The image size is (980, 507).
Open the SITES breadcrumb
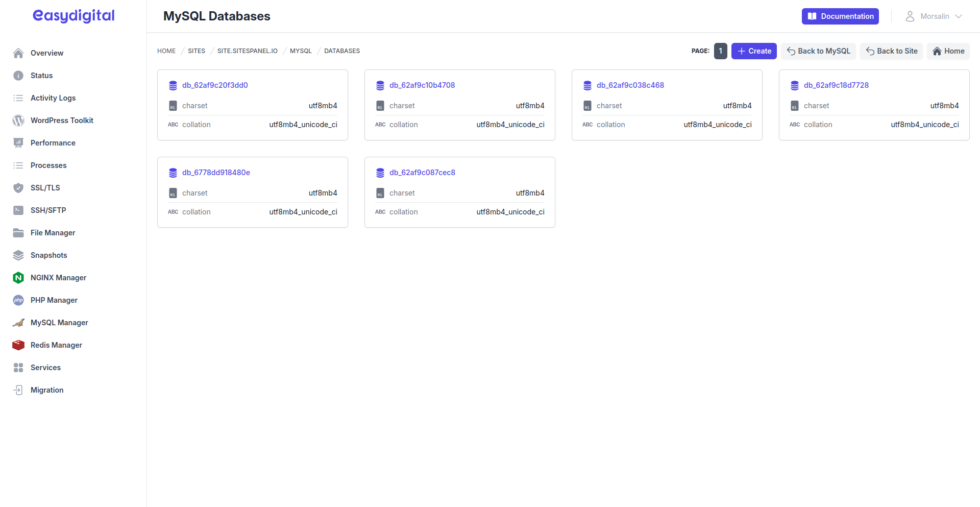(x=196, y=51)
